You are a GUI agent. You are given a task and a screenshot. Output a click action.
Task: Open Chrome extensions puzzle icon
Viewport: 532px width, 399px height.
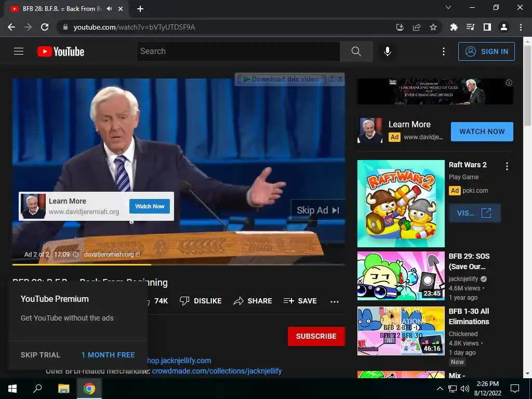(x=454, y=27)
